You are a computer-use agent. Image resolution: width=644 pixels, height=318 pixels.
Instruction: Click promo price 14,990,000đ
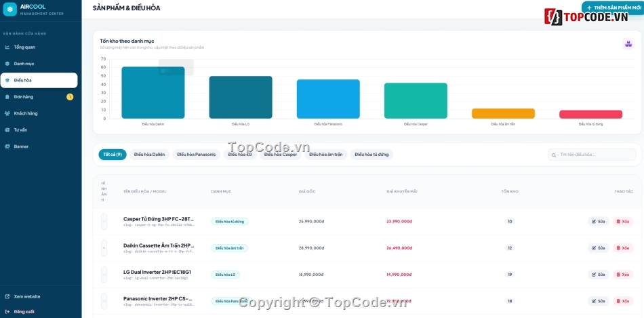coord(399,275)
